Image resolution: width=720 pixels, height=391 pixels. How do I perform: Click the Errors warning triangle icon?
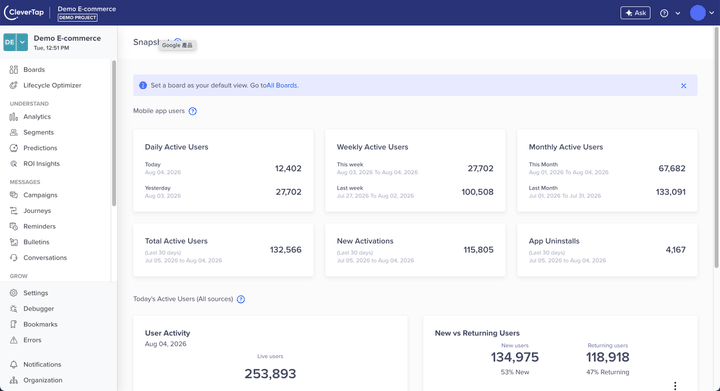point(14,340)
